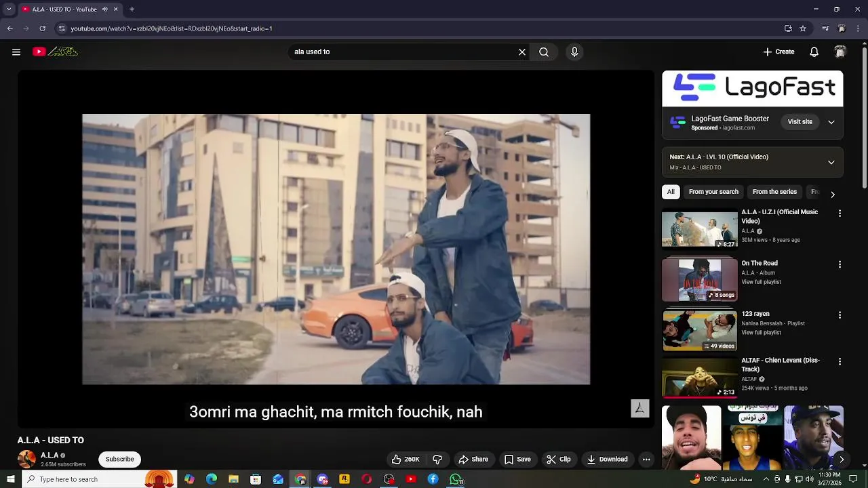The image size is (868, 488).
Task: Open options for On The Road album
Action: tap(840, 264)
